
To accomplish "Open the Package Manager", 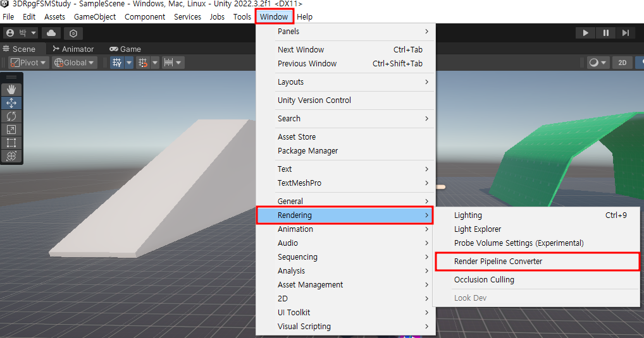I will pyautogui.click(x=345, y=151).
